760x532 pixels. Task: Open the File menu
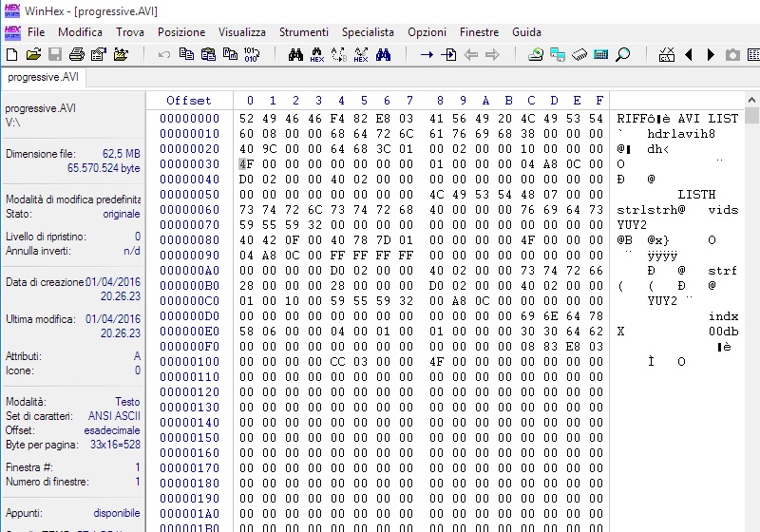(36, 32)
